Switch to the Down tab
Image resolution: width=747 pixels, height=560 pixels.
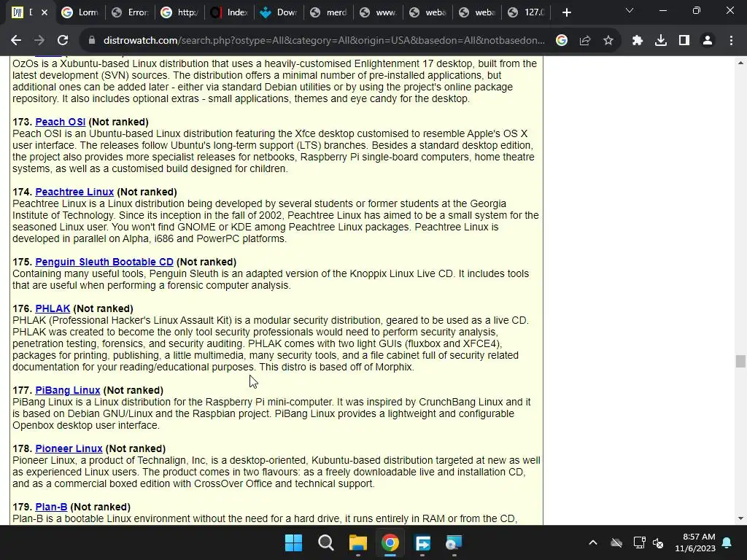[279, 12]
